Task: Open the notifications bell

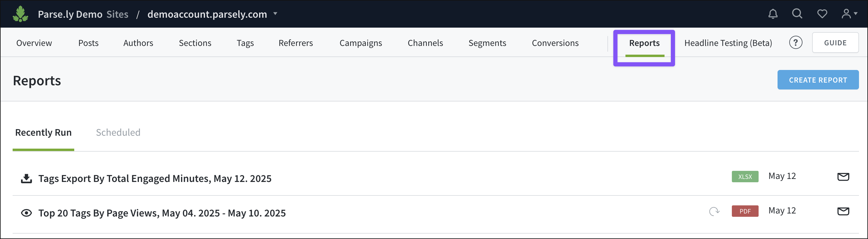Action: pos(773,14)
